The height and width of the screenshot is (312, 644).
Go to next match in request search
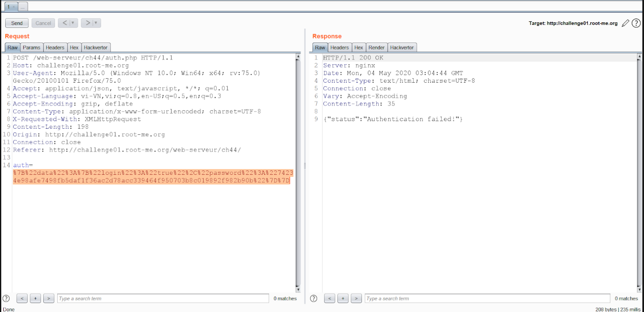48,299
